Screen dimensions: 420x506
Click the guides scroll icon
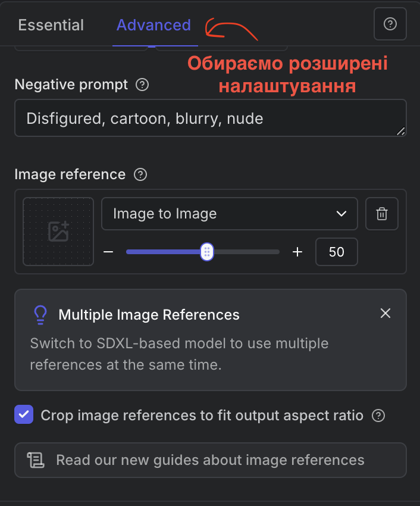pyautogui.click(x=36, y=460)
